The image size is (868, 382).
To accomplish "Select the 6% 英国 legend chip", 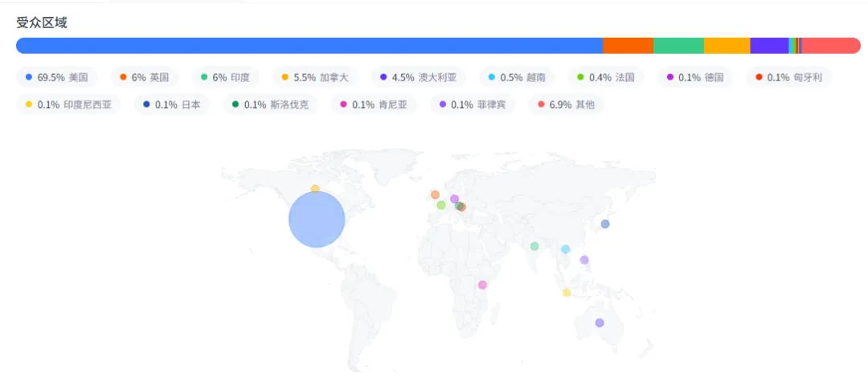I will coord(145,77).
